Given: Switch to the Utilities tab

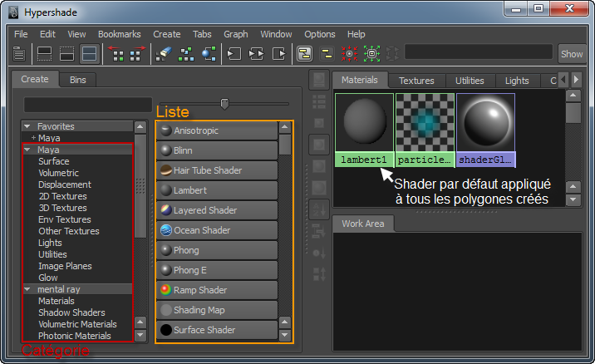Looking at the screenshot, I should pyautogui.click(x=470, y=81).
